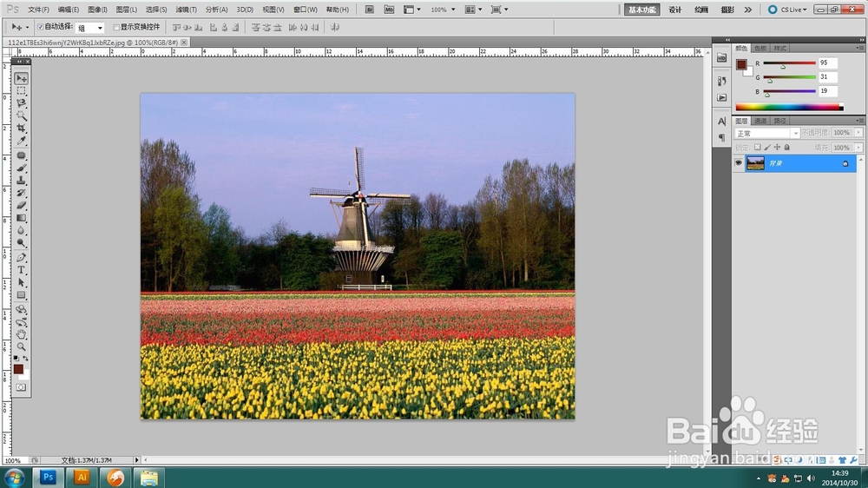The height and width of the screenshot is (488, 868).
Task: Open the Mini Bridge panel icon
Action: coord(722,57)
